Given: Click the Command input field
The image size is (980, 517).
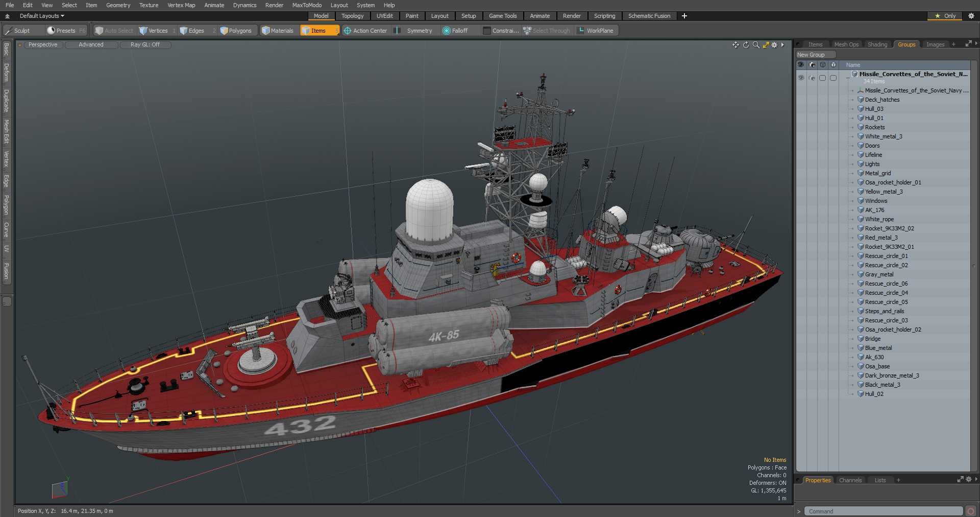Looking at the screenshot, I should click(x=883, y=511).
